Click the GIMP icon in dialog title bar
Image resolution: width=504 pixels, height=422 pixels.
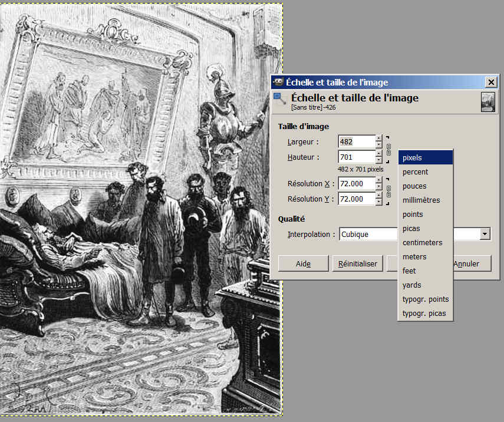pos(278,83)
